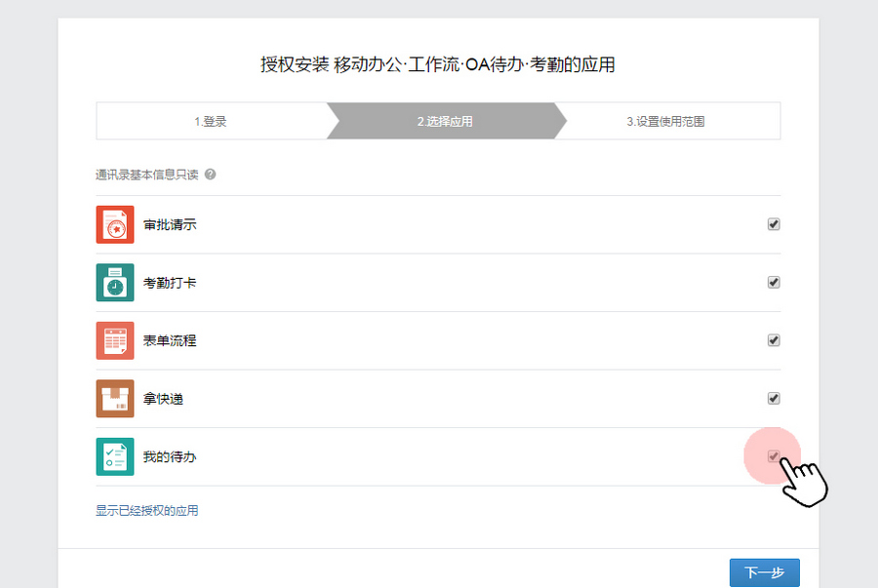Viewport: 878px width, 588px height.
Task: Click the 考勤打卡 app name text
Action: point(170,283)
